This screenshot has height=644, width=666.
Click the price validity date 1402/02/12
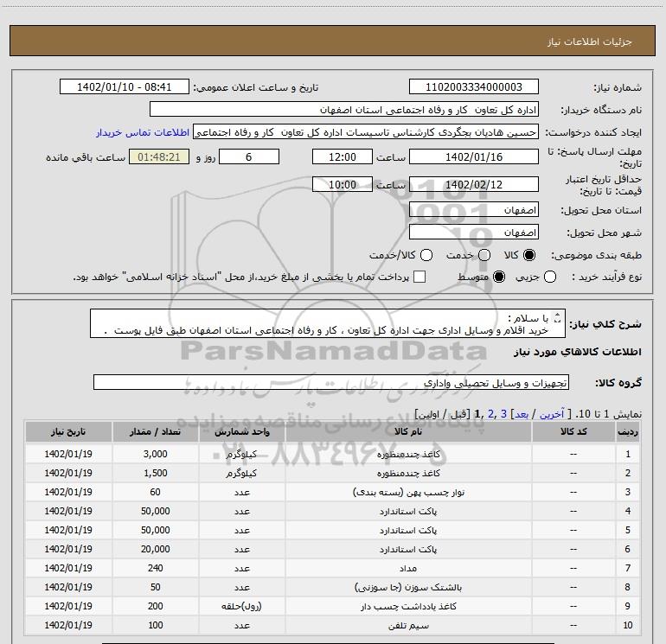point(474,184)
